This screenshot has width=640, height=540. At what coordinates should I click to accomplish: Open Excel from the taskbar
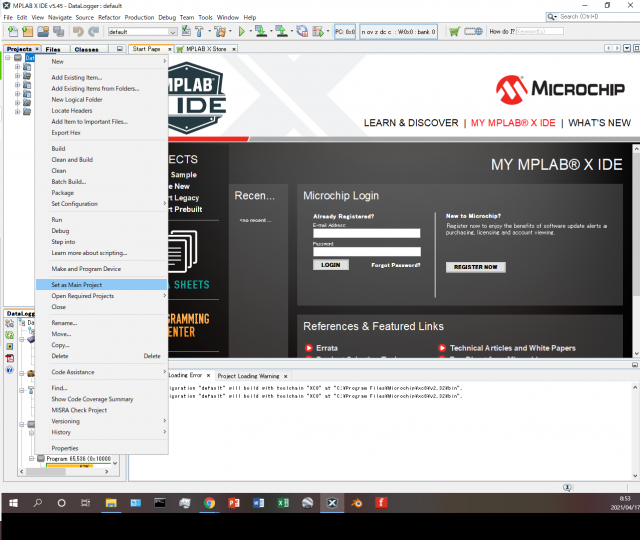pyautogui.click(x=283, y=503)
